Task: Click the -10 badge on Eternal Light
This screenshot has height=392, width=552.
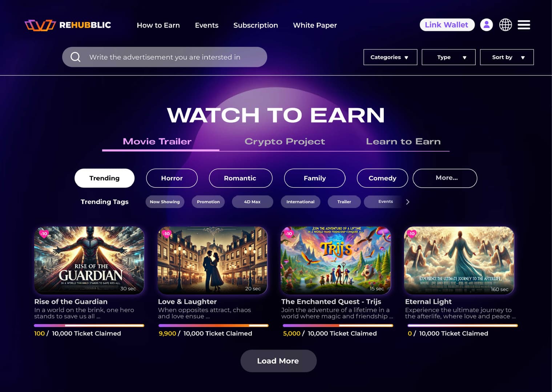Action: click(411, 234)
